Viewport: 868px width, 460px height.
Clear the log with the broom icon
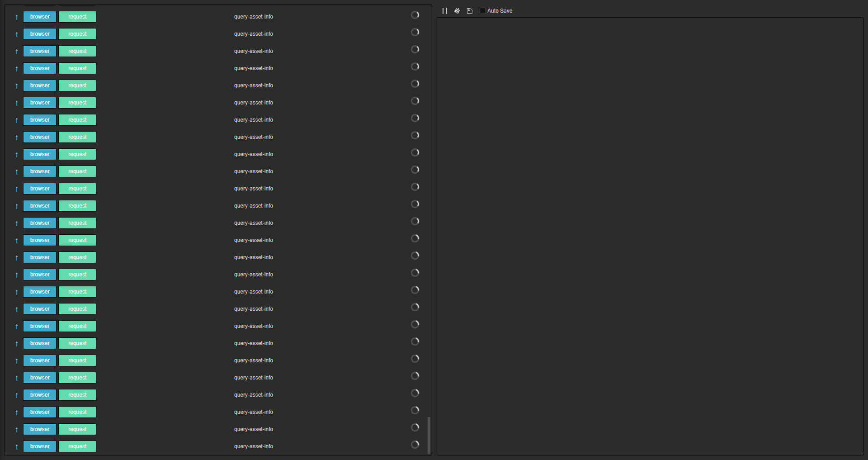(457, 11)
